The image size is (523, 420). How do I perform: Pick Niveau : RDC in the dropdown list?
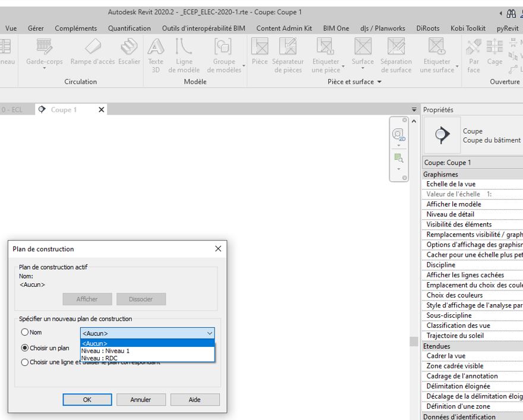99,358
